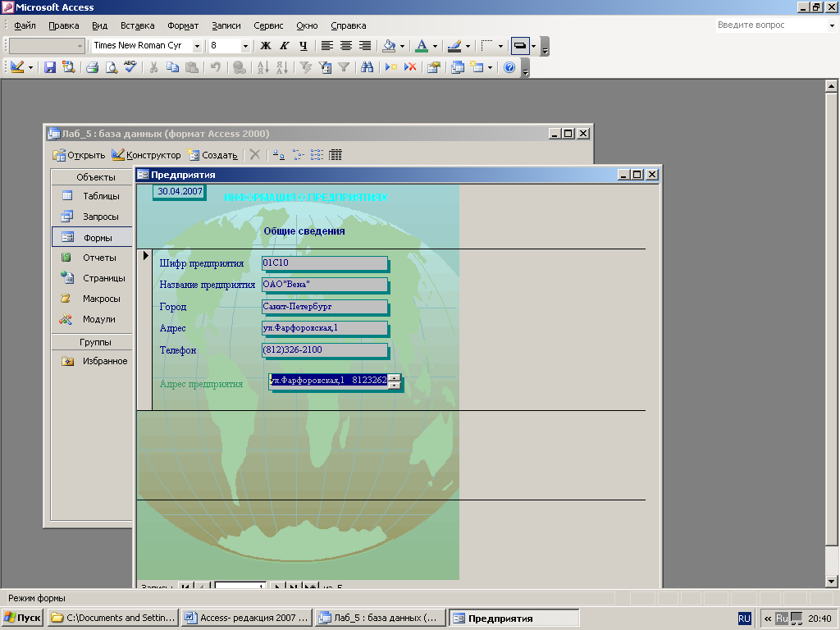The height and width of the screenshot is (630, 840).
Task: Open Microsoft Access Help question icon
Action: [x=509, y=67]
